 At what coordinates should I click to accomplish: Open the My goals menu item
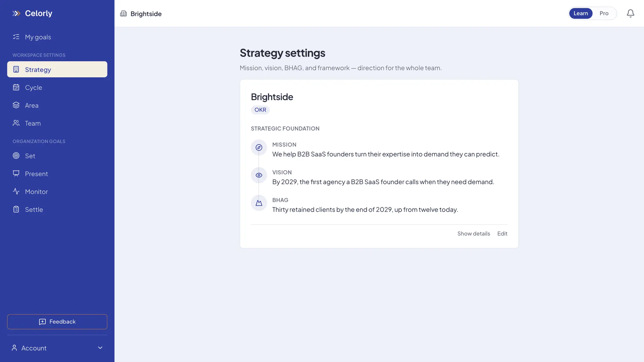point(57,37)
